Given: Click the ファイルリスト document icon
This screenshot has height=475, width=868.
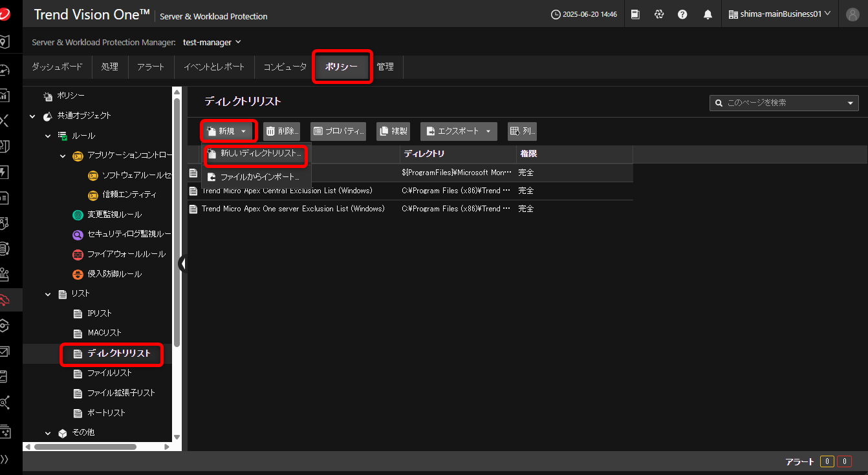Looking at the screenshot, I should click(78, 374).
